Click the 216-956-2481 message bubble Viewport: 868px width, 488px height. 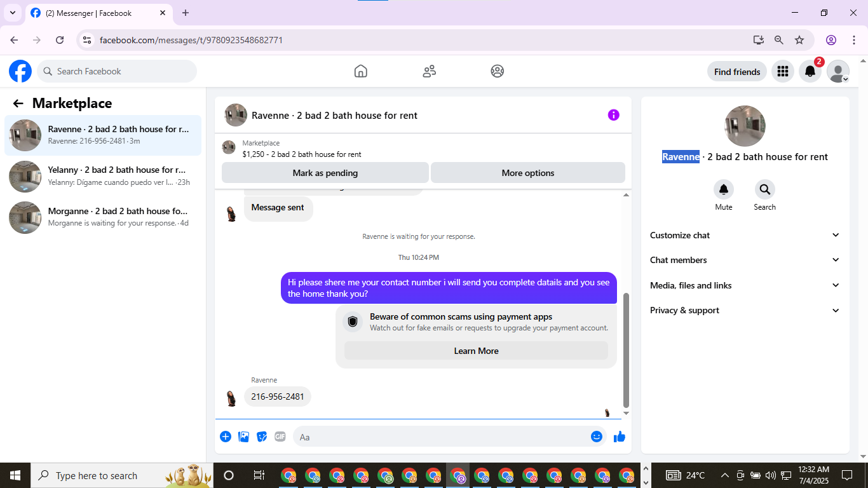tap(278, 396)
